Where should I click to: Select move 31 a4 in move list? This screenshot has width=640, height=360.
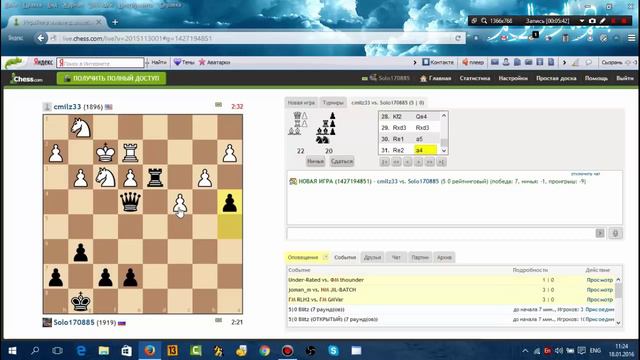coord(425,150)
